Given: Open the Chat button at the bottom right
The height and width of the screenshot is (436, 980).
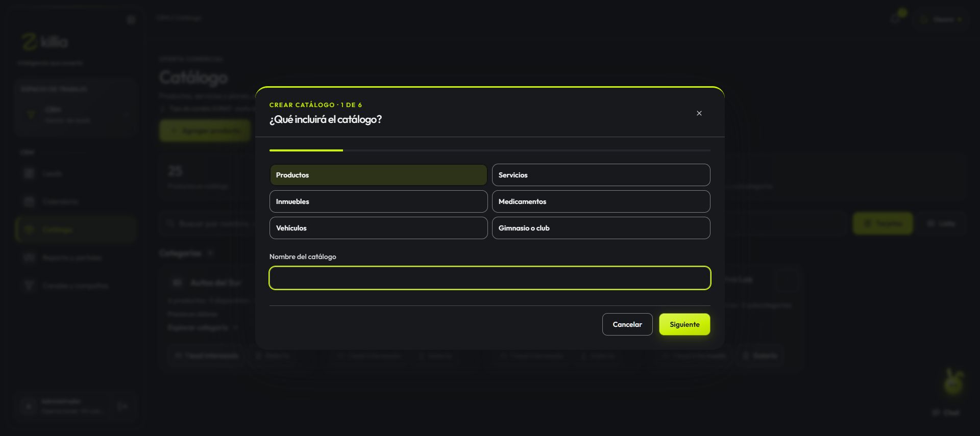Looking at the screenshot, I should pos(946,413).
